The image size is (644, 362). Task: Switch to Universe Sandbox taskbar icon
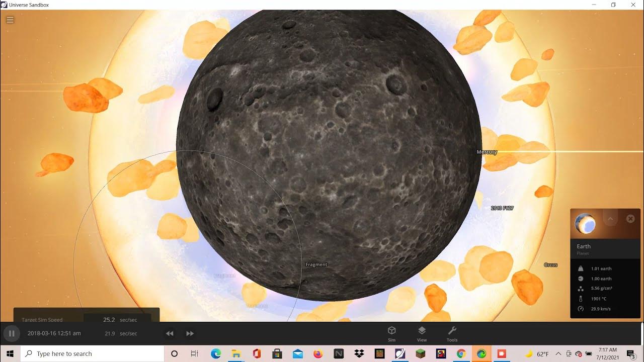point(400,353)
